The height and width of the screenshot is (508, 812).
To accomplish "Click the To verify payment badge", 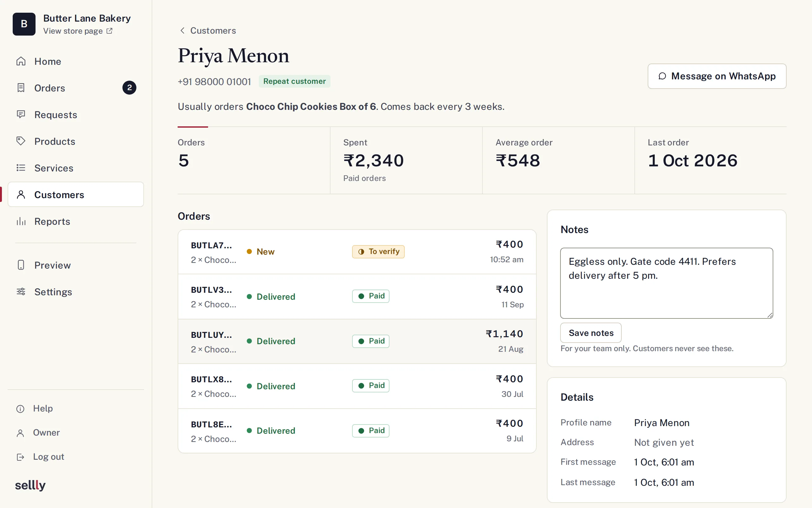I will point(378,252).
